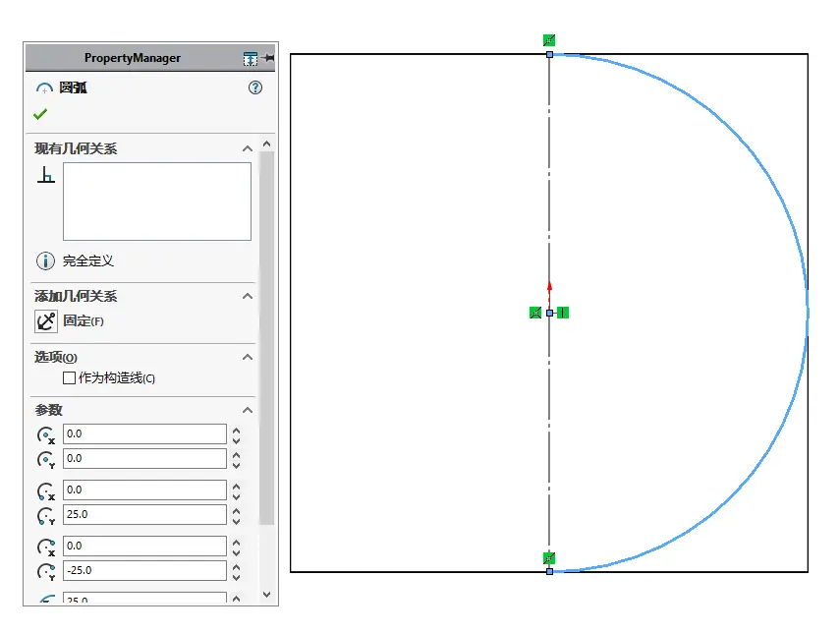Collapse the 选项(O) section
The width and height of the screenshot is (840, 634).
tap(247, 357)
